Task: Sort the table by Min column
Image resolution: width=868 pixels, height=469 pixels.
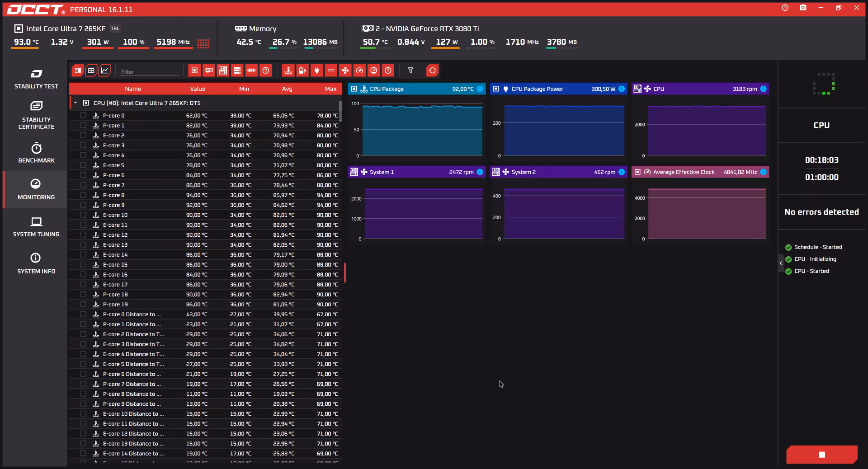Action: pyautogui.click(x=244, y=89)
